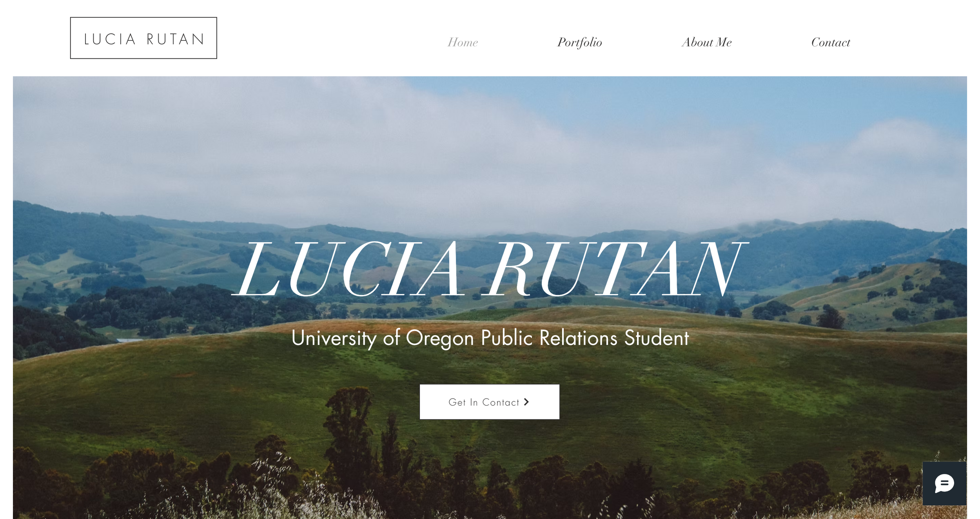Screen dimensions: 980x519
Task: Select the word LUCIA in the logo
Action: tap(110, 39)
